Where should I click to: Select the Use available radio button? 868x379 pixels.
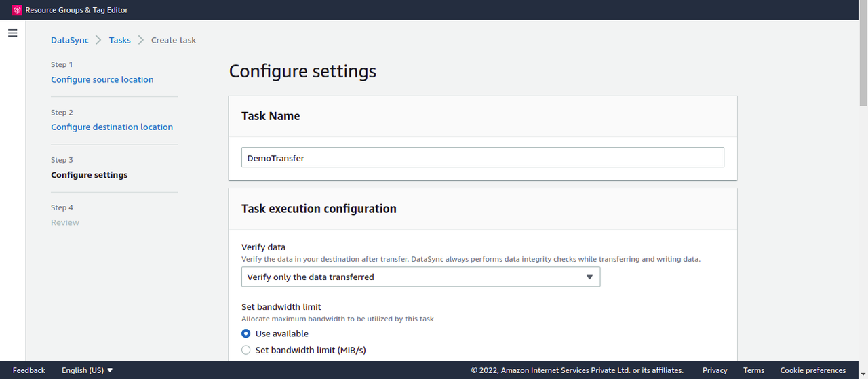[x=246, y=334]
